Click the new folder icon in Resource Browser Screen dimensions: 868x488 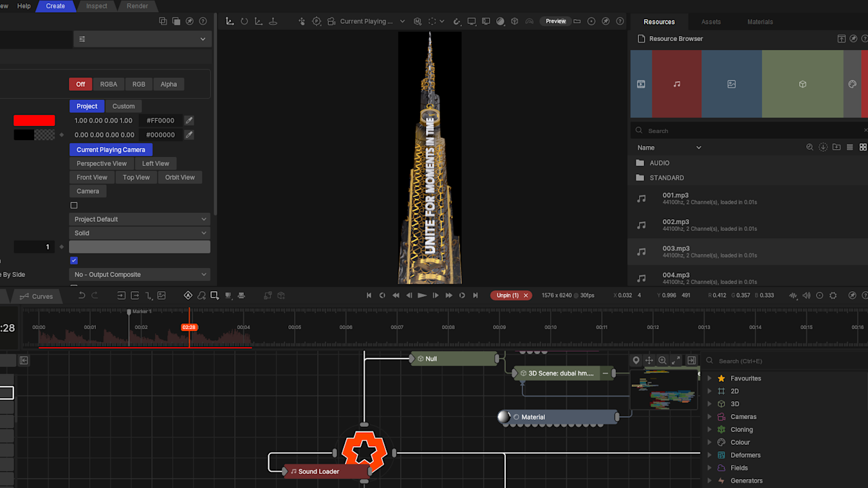(836, 147)
